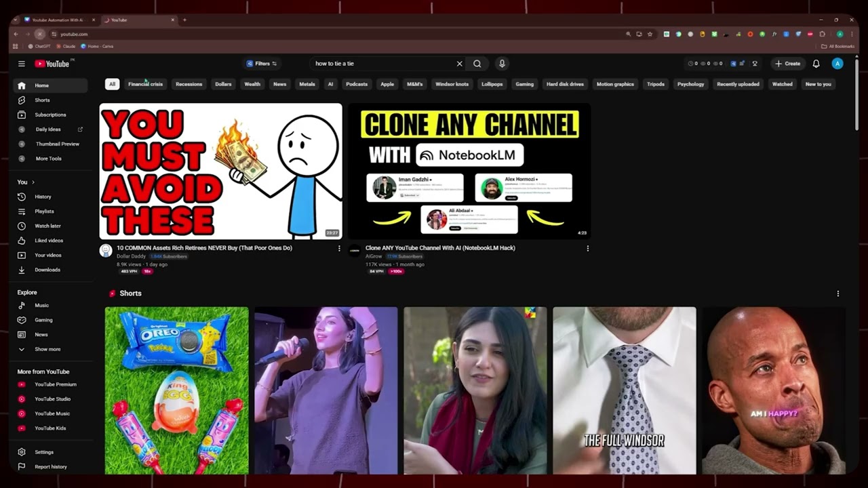
Task: Open Liked videos
Action: [50, 241]
